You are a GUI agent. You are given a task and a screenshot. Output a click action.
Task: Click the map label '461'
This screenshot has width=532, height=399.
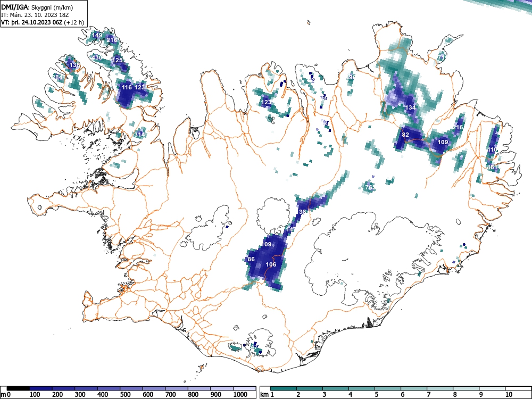tap(492, 167)
